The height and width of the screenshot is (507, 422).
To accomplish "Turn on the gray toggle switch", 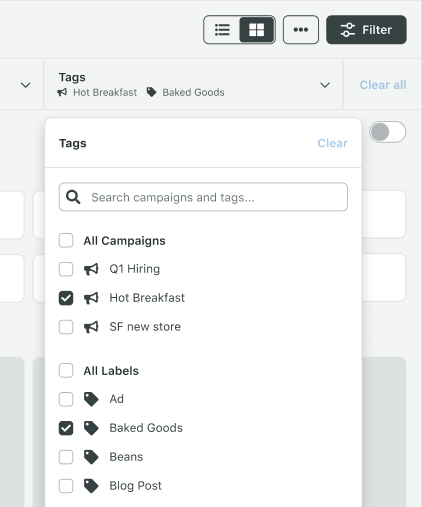I will click(x=387, y=132).
